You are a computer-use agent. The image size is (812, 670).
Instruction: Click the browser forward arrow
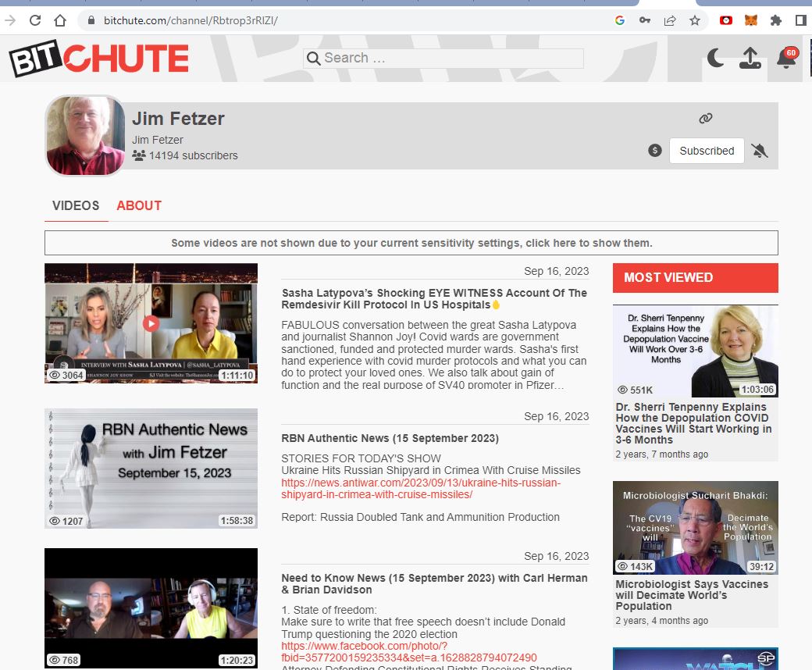tap(10, 21)
